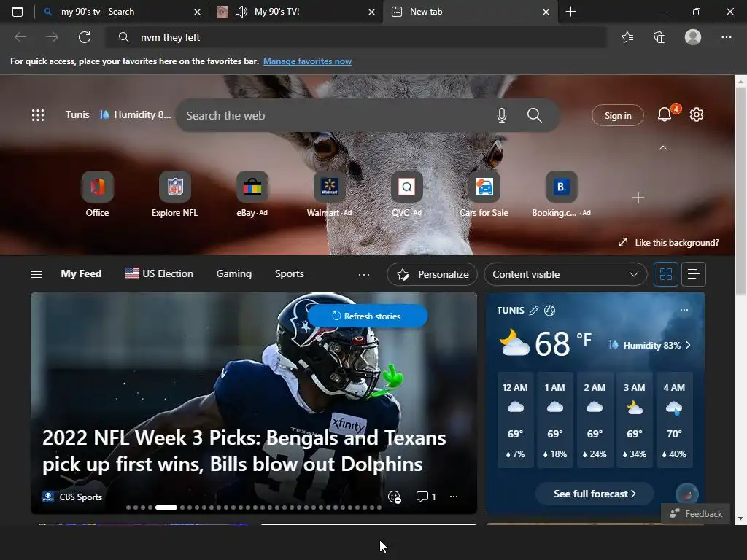This screenshot has height=560, width=747.
Task: Open the weather card more options
Action: click(x=684, y=310)
